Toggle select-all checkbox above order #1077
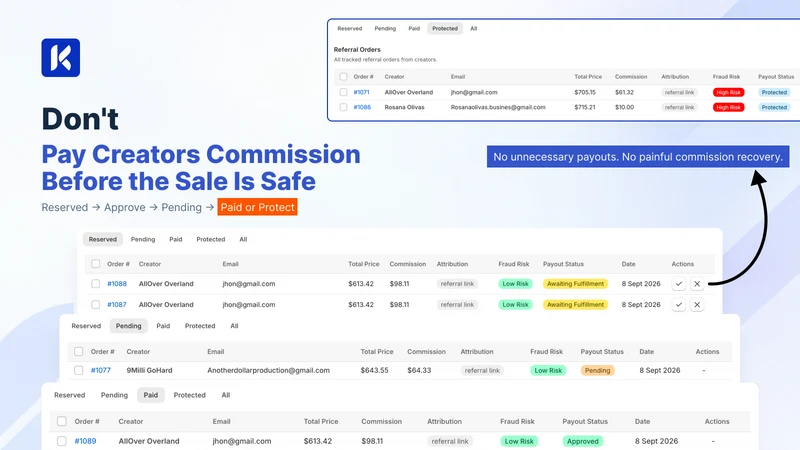Viewport: 800px width, 450px height. pyautogui.click(x=79, y=352)
